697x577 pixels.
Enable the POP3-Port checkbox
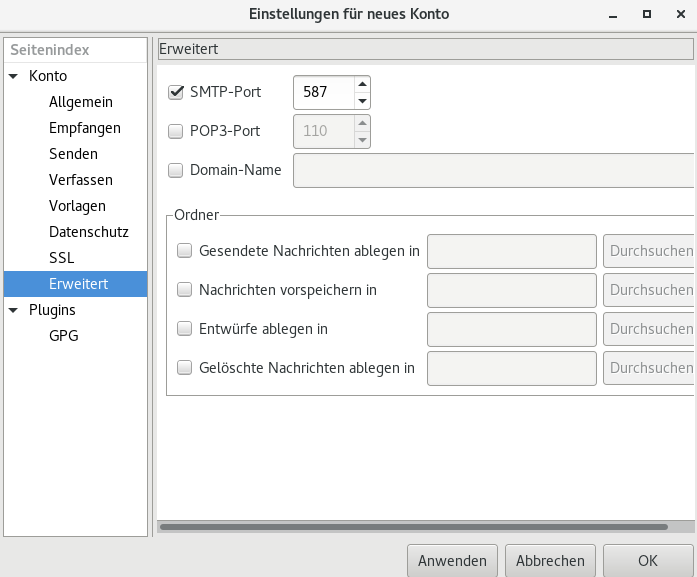(176, 130)
